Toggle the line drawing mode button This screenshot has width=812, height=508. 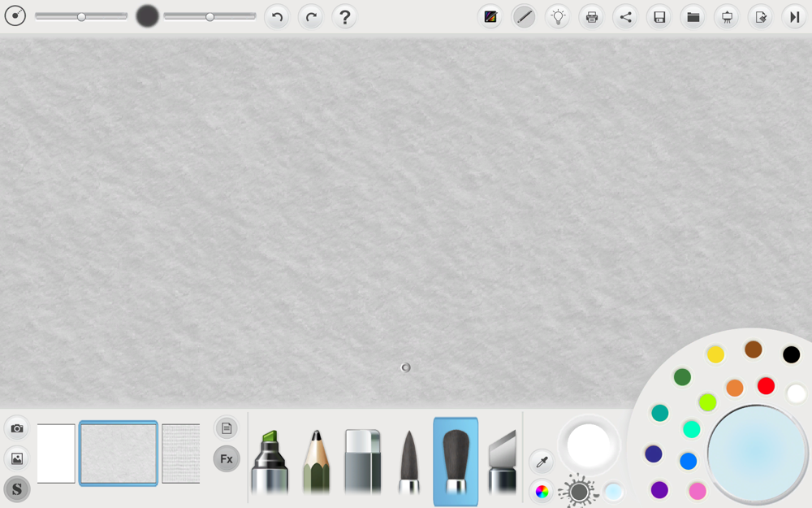tap(524, 17)
